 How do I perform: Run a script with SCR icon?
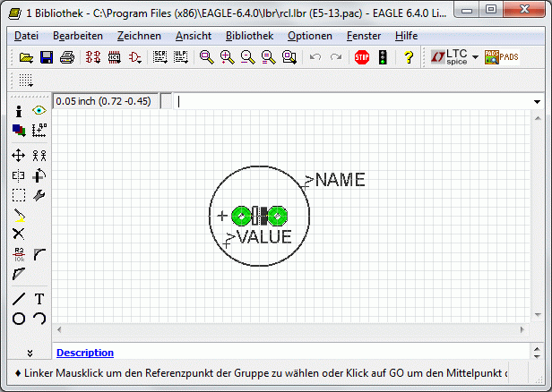click(160, 57)
